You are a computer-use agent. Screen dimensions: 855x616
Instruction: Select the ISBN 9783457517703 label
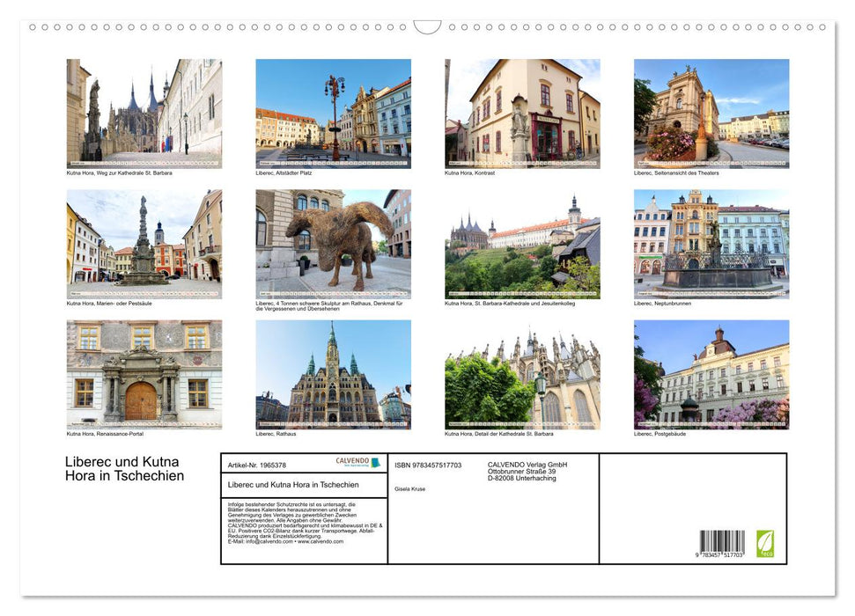[429, 465]
